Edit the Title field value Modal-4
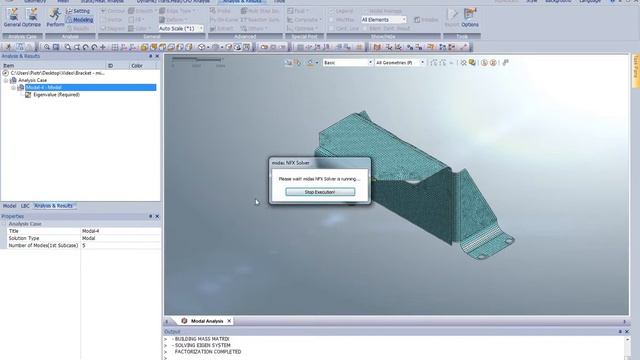This screenshot has width=640, height=360. coord(121,231)
